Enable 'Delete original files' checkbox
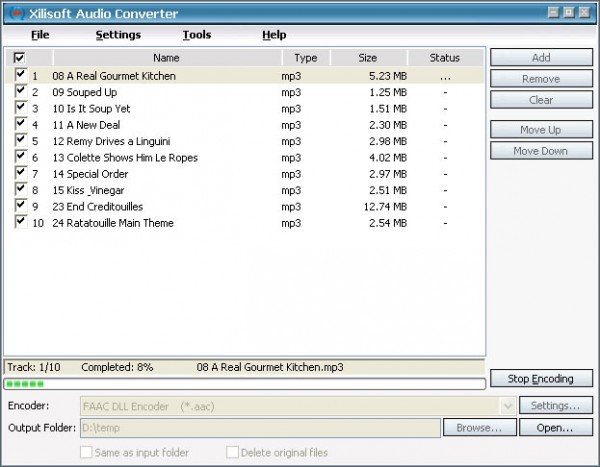Image resolution: width=600 pixels, height=467 pixels. [x=232, y=452]
